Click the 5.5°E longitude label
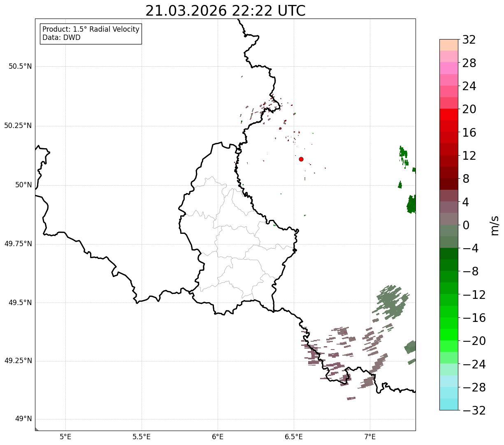 (x=142, y=437)
